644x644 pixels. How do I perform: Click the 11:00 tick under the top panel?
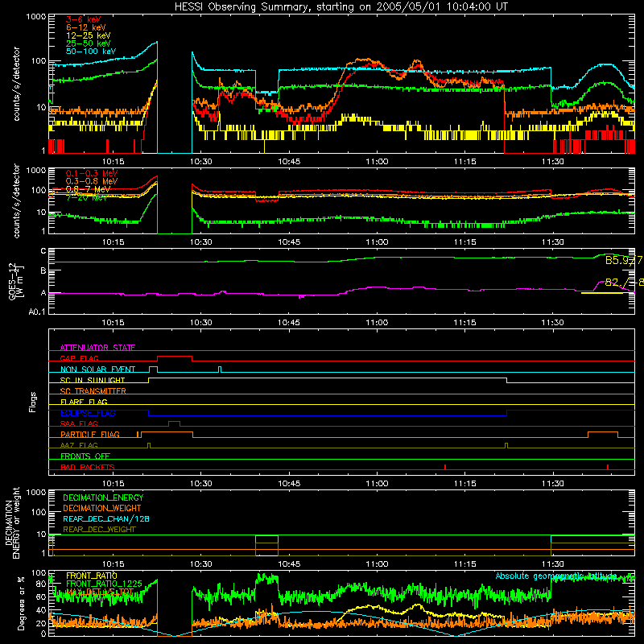[377, 162]
